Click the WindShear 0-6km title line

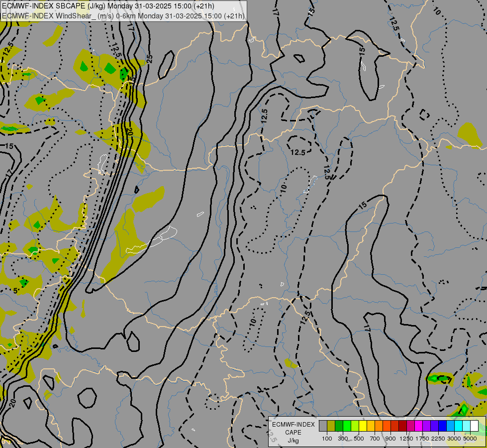(x=123, y=16)
